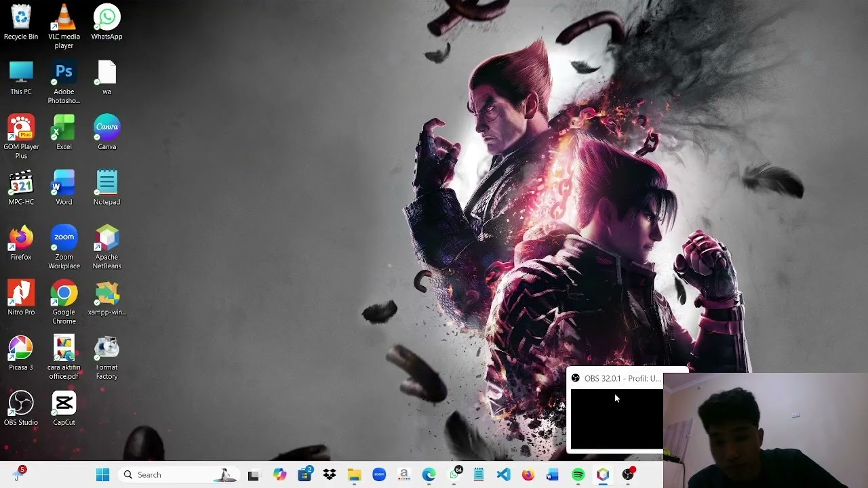Open Notepad from the taskbar
This screenshot has width=868, height=488.
tap(479, 475)
